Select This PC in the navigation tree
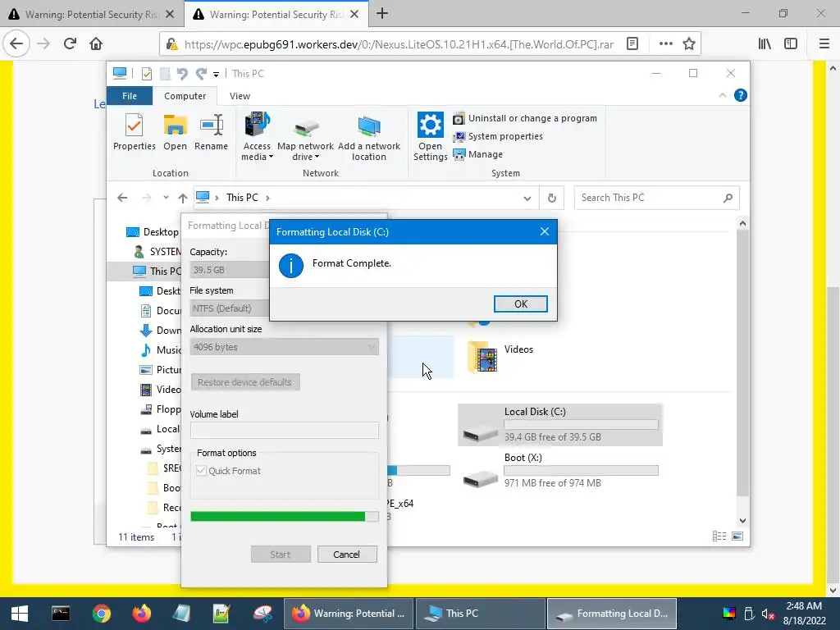Image resolution: width=840 pixels, height=630 pixels. (157, 271)
